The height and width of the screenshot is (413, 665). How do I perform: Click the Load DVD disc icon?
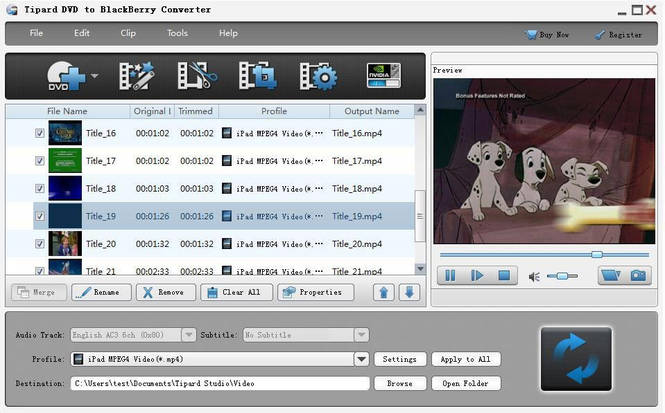point(65,76)
